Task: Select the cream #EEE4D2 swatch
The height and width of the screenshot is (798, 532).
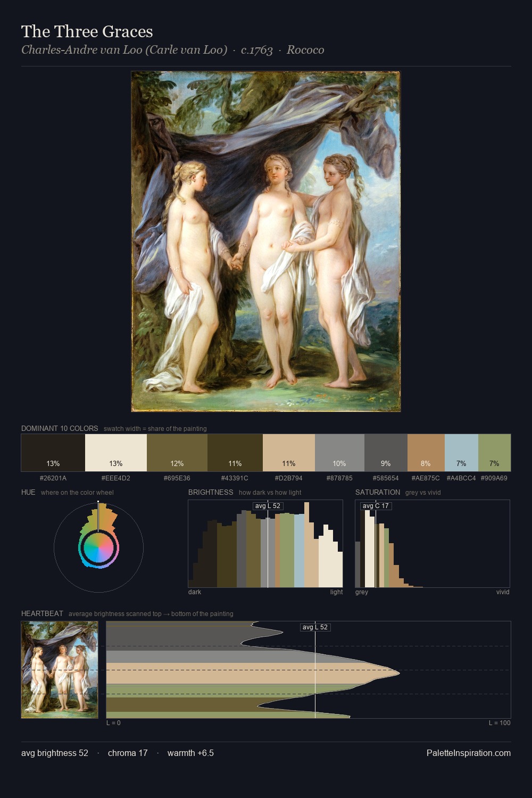Action: (x=116, y=453)
